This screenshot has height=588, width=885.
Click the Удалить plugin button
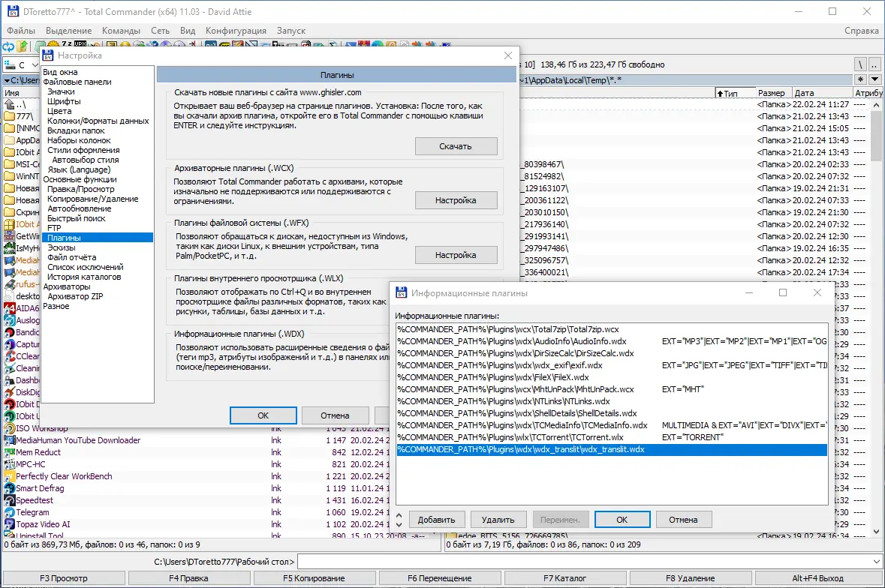tap(498, 520)
